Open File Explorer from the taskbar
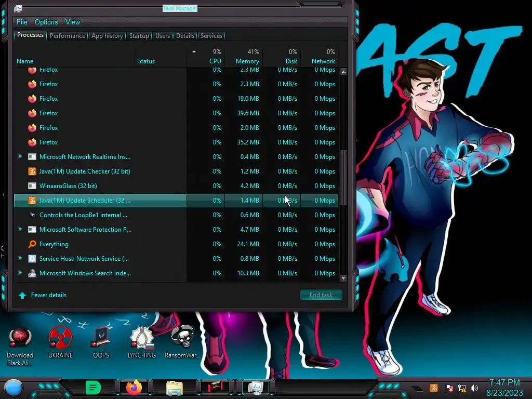Screen dimensions: 532x399 (x=175, y=388)
